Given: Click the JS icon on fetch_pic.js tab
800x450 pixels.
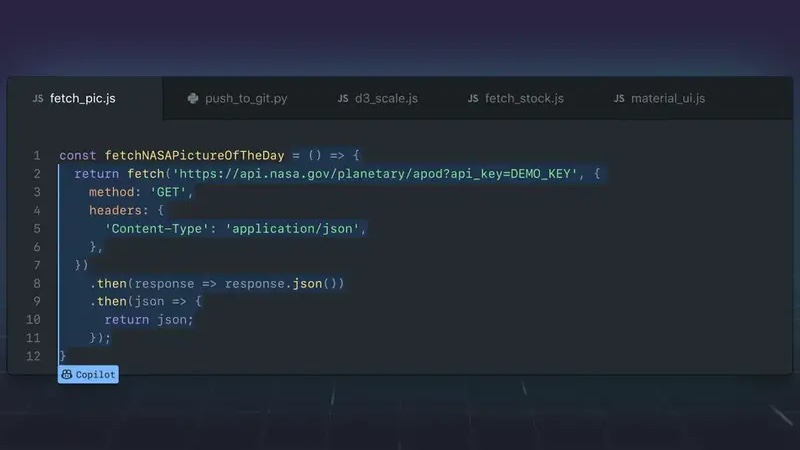Looking at the screenshot, I should (38, 99).
